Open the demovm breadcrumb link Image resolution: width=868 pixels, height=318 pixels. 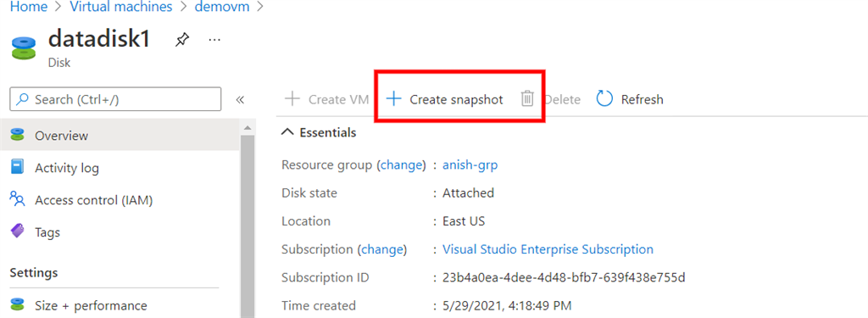(221, 8)
